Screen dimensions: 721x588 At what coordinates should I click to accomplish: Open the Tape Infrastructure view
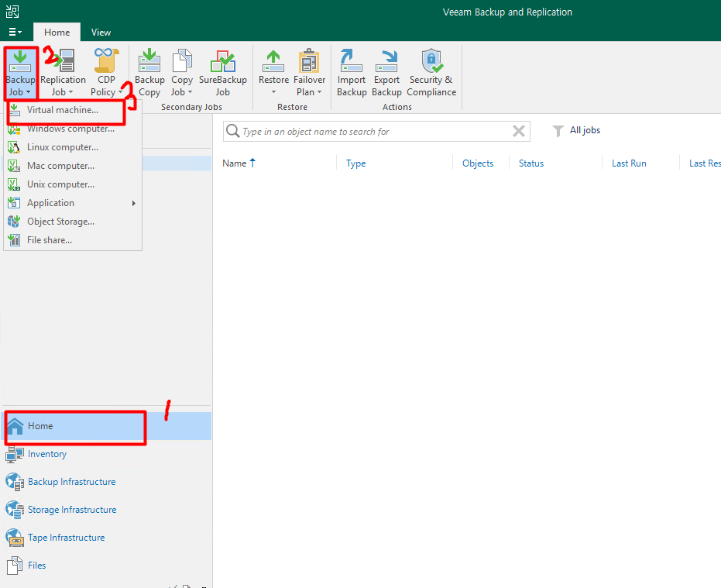[107, 538]
